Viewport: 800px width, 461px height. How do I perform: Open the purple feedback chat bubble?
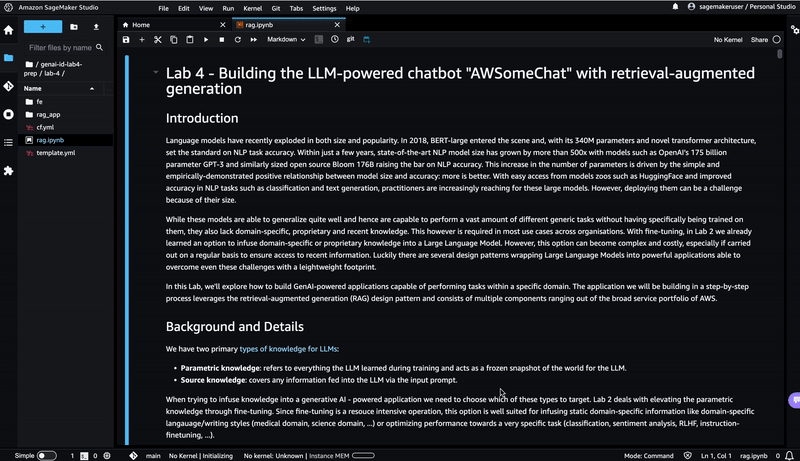[795, 400]
